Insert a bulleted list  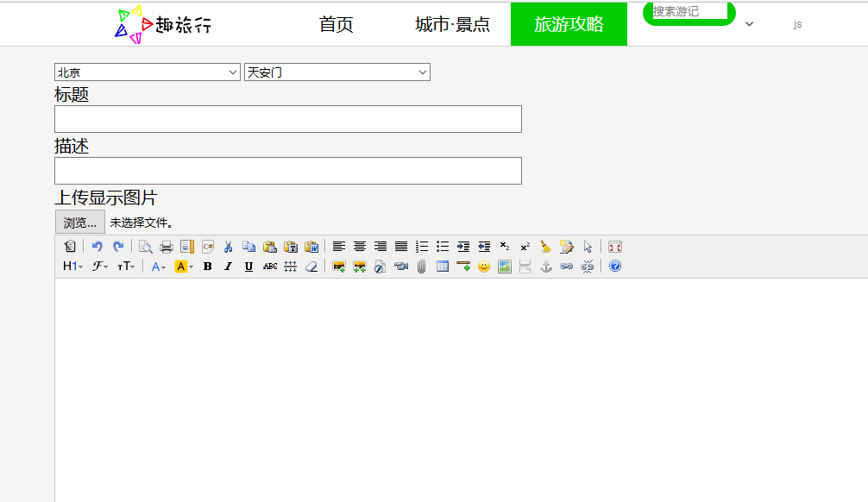click(x=443, y=247)
